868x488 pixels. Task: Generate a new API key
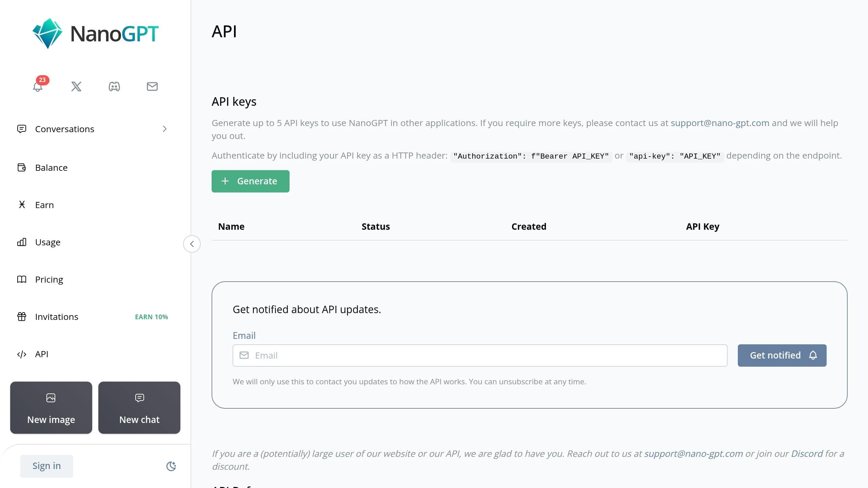click(251, 181)
